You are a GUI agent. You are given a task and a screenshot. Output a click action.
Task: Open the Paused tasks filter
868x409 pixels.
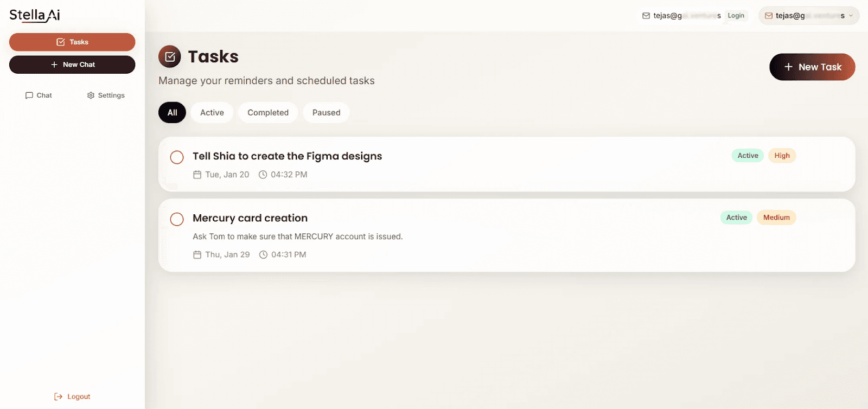tap(326, 112)
